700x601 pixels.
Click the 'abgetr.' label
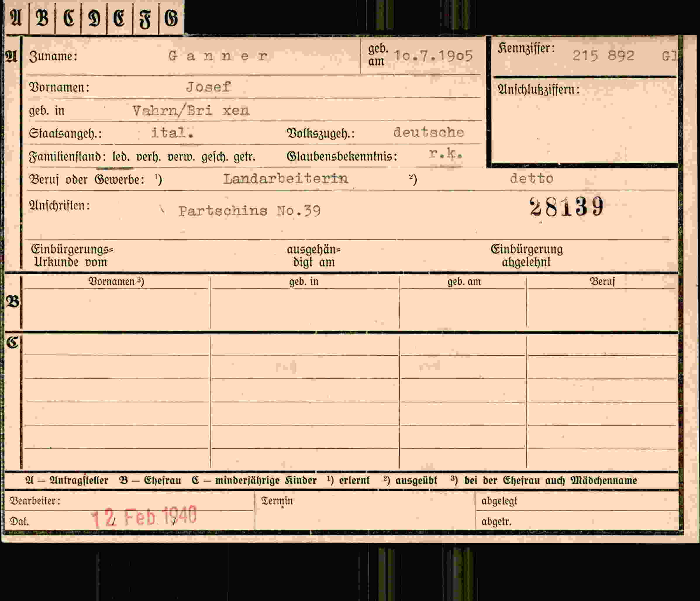point(496,522)
